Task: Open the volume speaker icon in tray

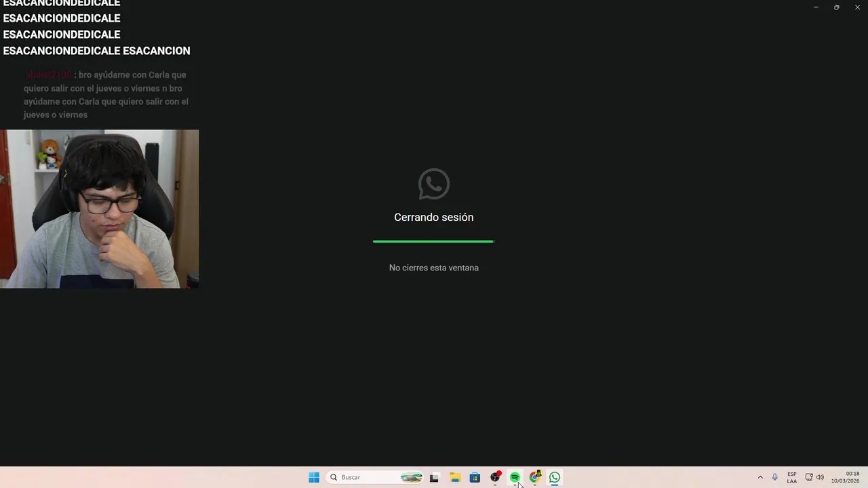Action: click(x=820, y=477)
